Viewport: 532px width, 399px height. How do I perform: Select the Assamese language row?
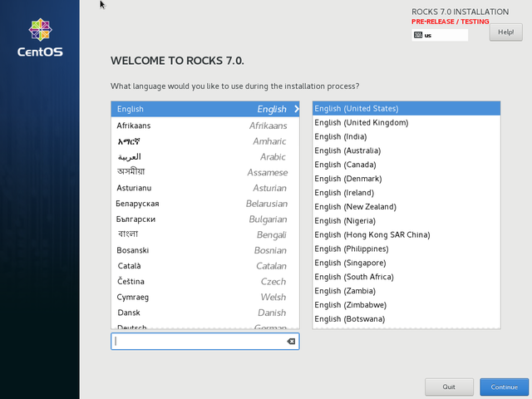point(205,172)
